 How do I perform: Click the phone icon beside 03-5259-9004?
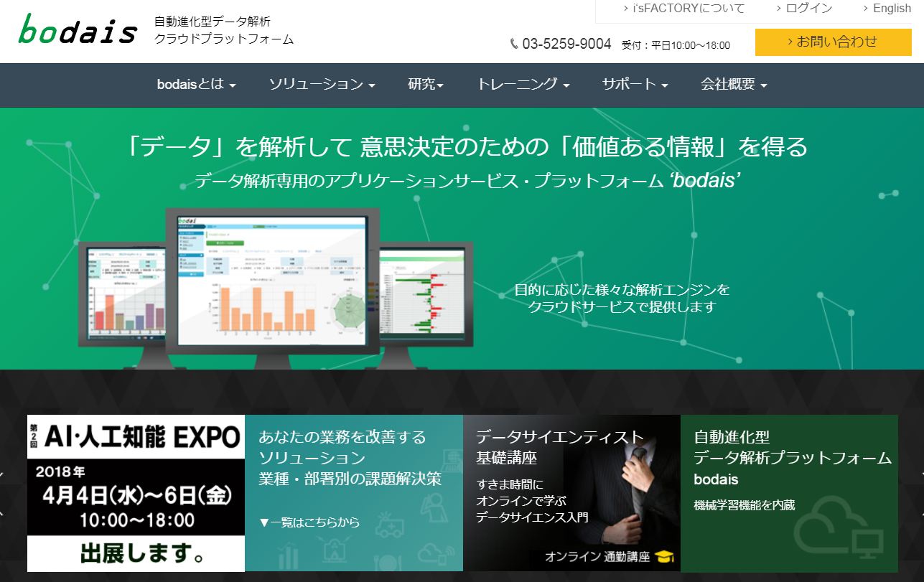tap(514, 44)
